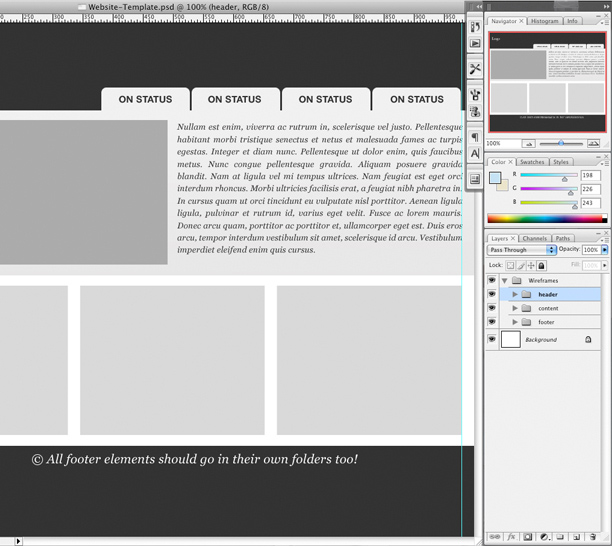Collapse the icon dock with double arrows
Screen dimensions: 612x547
479,7
